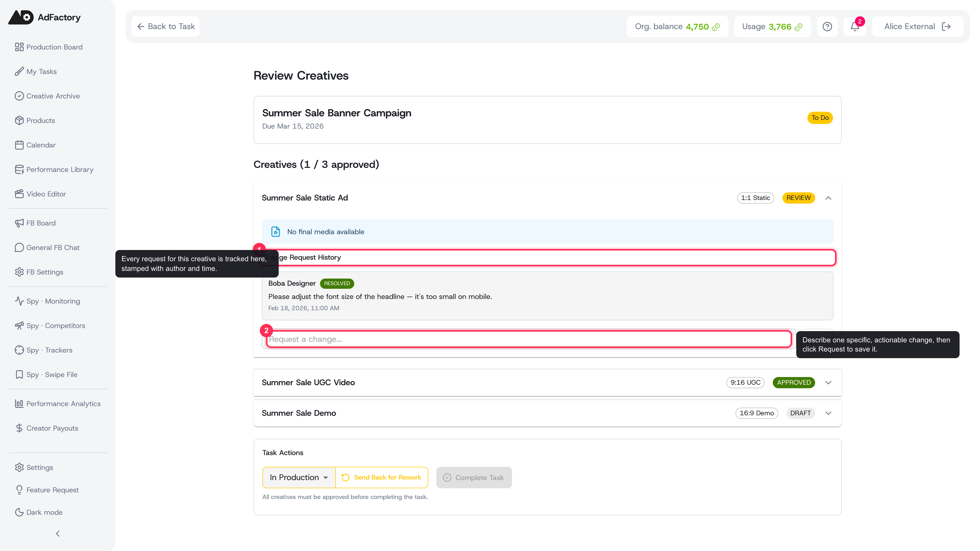Click the Feature Request lightbulb icon
Screen dimensions: 980x551
19,490
